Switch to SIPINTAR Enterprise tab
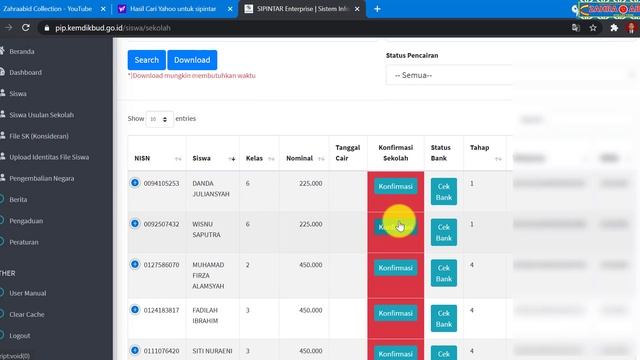Screen dimensions: 640x360 coord(302,9)
